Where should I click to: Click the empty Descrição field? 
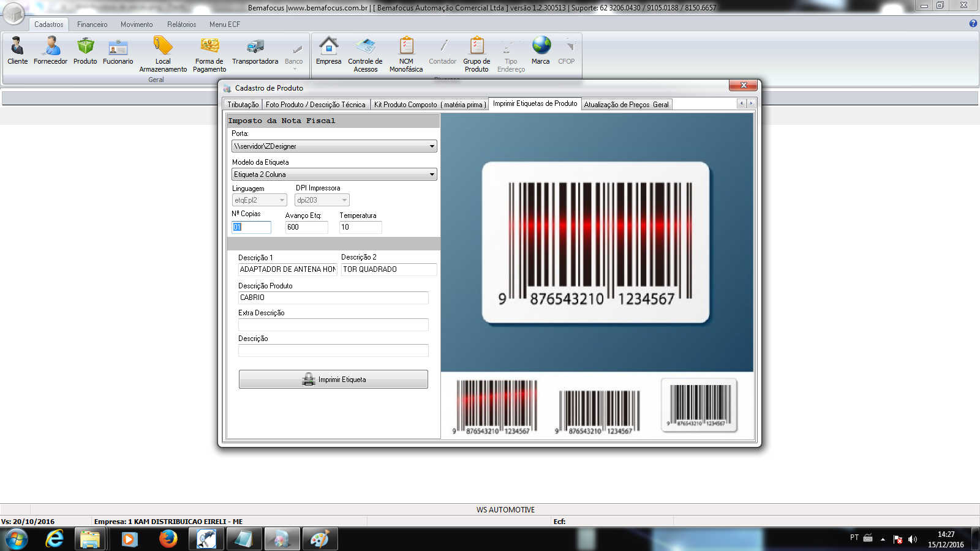pyautogui.click(x=333, y=350)
